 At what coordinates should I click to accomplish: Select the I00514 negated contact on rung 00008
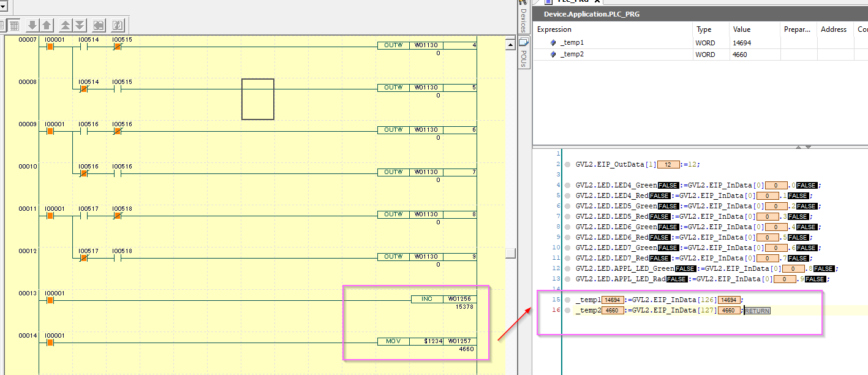pos(85,88)
